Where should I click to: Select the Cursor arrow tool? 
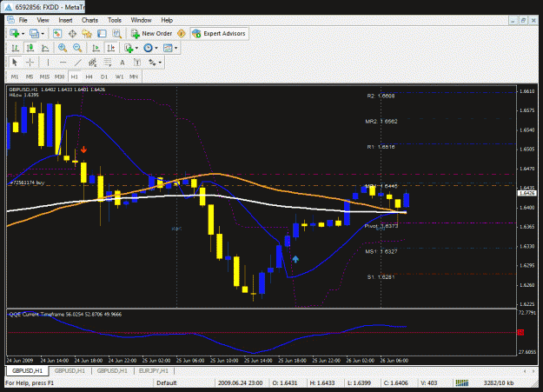(x=15, y=63)
